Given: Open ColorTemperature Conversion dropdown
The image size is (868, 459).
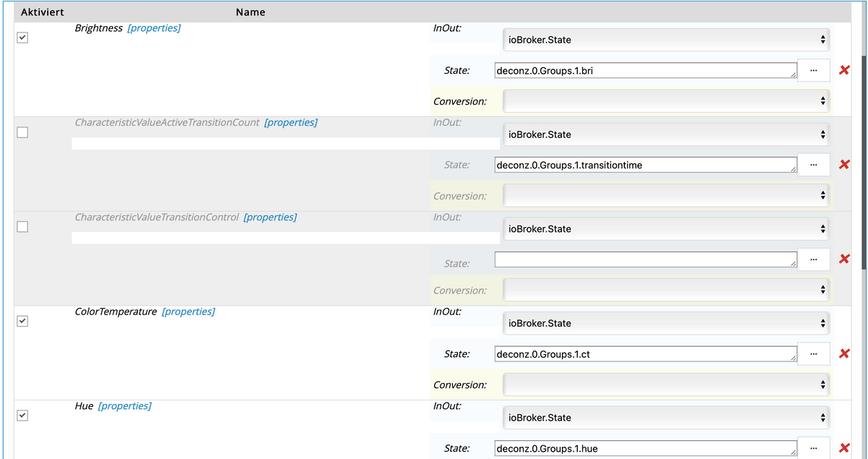Looking at the screenshot, I should pyautogui.click(x=665, y=385).
